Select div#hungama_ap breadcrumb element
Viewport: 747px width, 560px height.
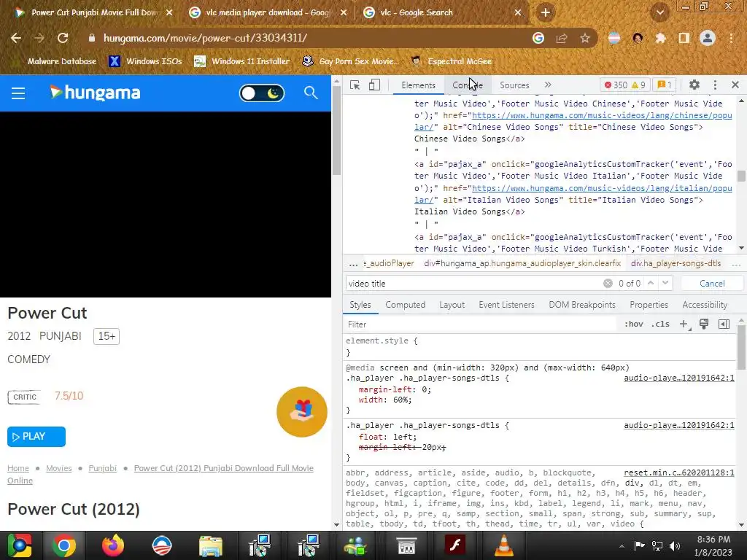coord(522,263)
